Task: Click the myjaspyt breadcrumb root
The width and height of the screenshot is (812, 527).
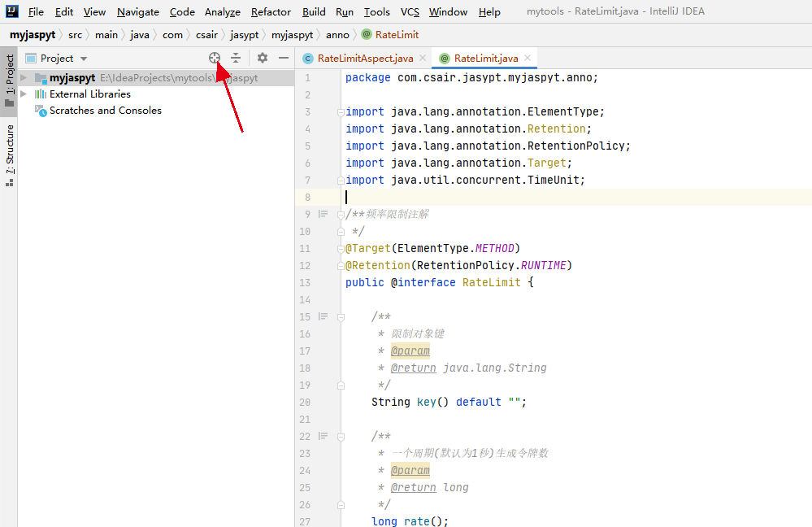Action: point(33,35)
